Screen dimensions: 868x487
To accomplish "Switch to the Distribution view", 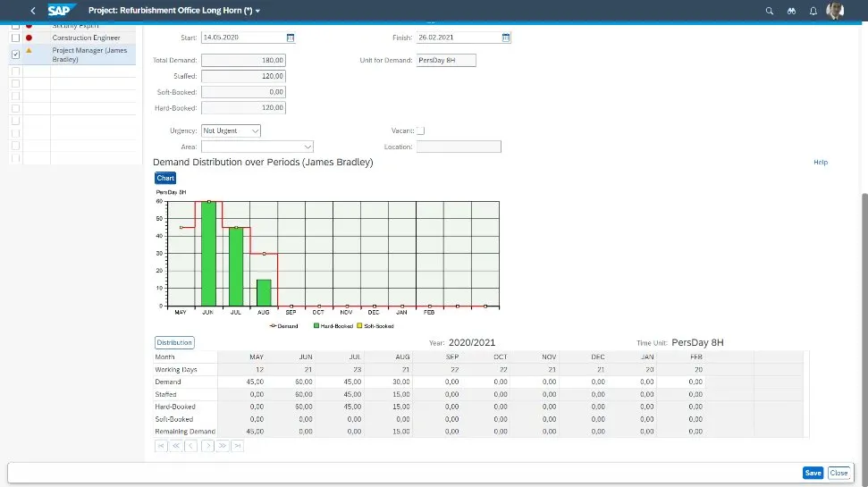I will click(174, 343).
